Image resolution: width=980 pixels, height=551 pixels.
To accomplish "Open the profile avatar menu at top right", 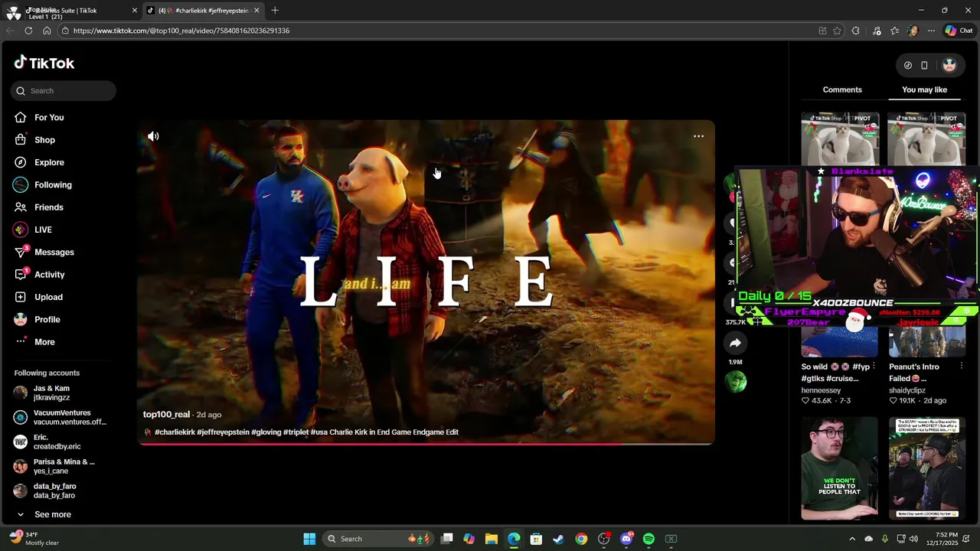I will 949,65.
